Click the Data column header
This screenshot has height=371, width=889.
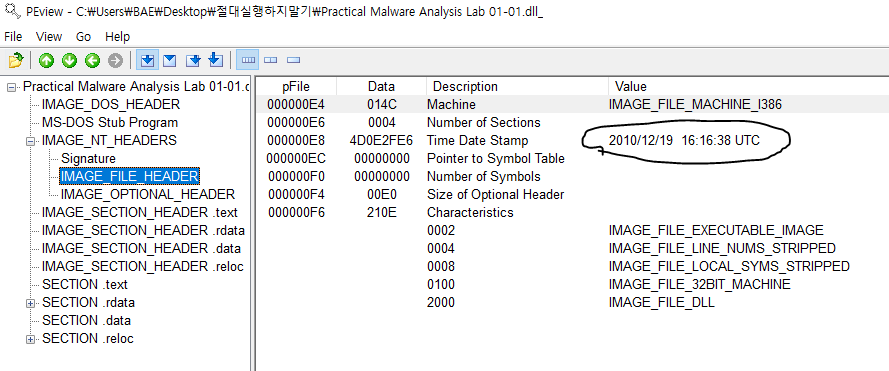coord(382,87)
